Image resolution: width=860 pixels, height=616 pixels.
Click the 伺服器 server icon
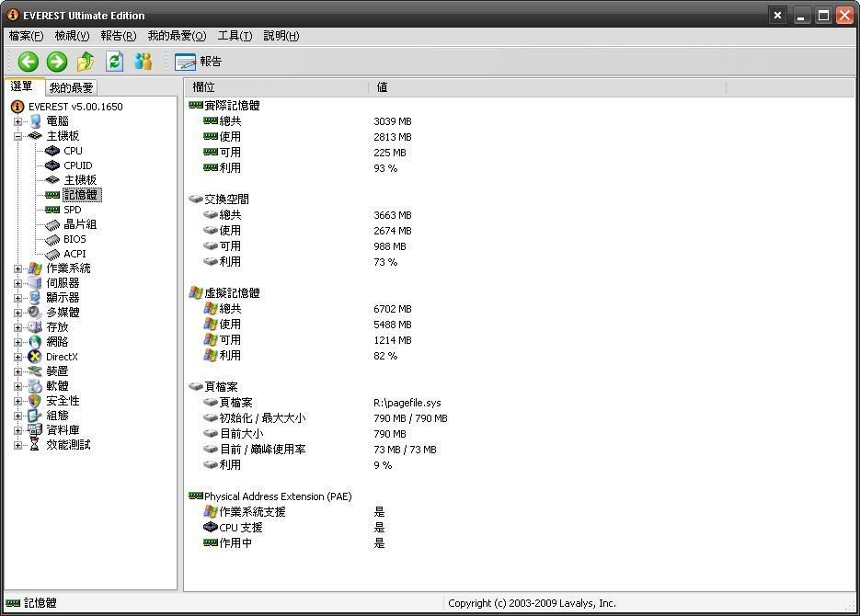coord(35,283)
